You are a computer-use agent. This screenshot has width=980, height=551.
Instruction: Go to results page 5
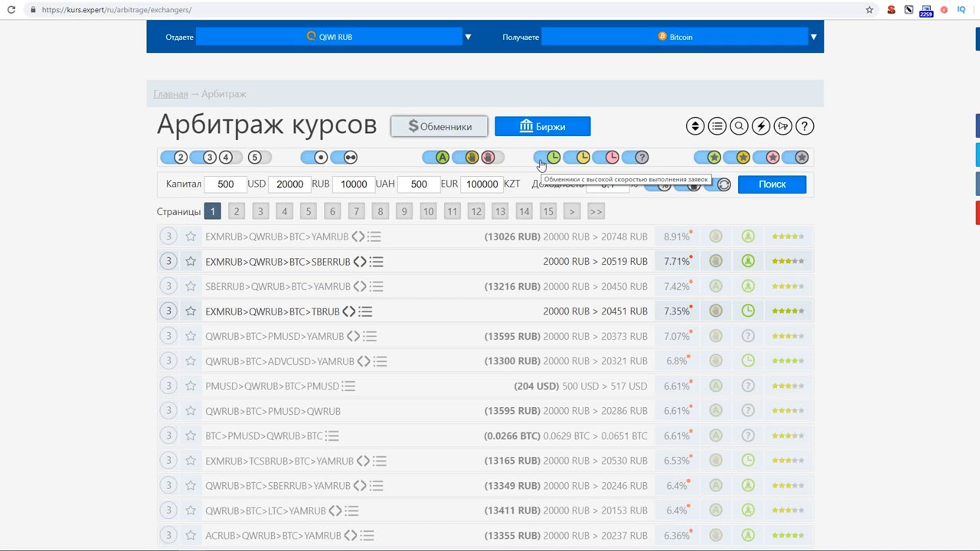click(x=308, y=211)
